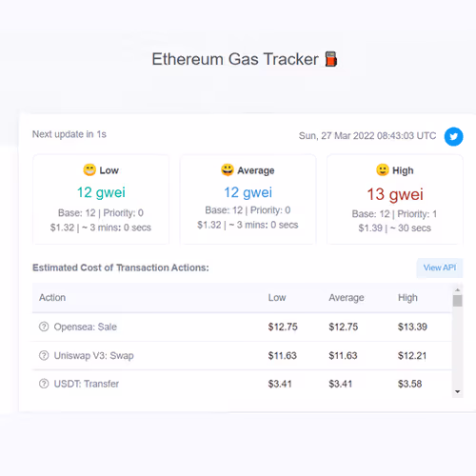Image resolution: width=476 pixels, height=476 pixels.
Task: Click the Opensea: Sale help icon
Action: [x=44, y=327]
